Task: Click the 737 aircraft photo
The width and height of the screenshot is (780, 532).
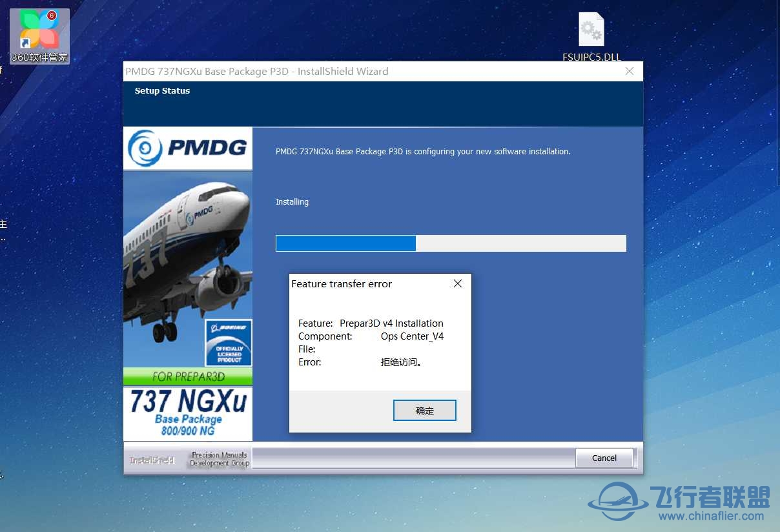Action: point(188,269)
